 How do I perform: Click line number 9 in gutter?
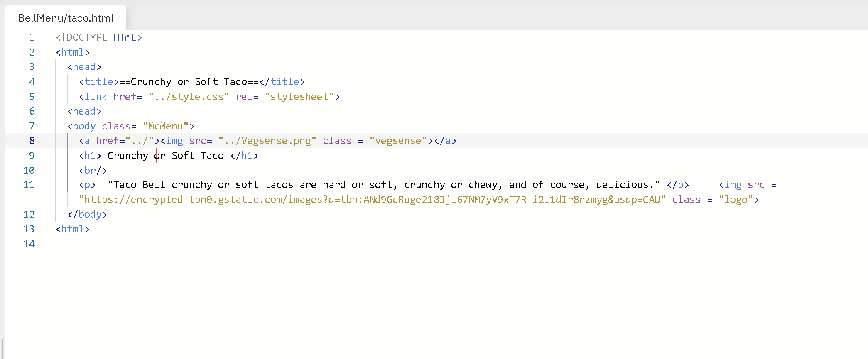32,156
